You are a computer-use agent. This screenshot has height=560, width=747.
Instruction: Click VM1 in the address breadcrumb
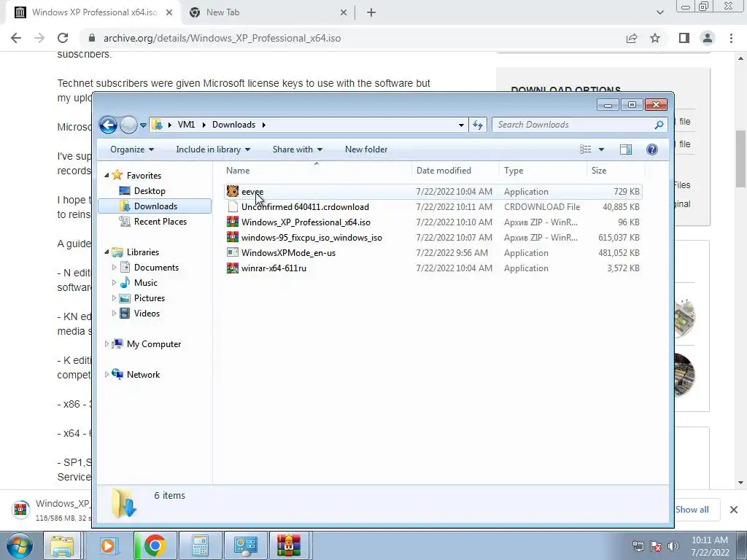[186, 125]
